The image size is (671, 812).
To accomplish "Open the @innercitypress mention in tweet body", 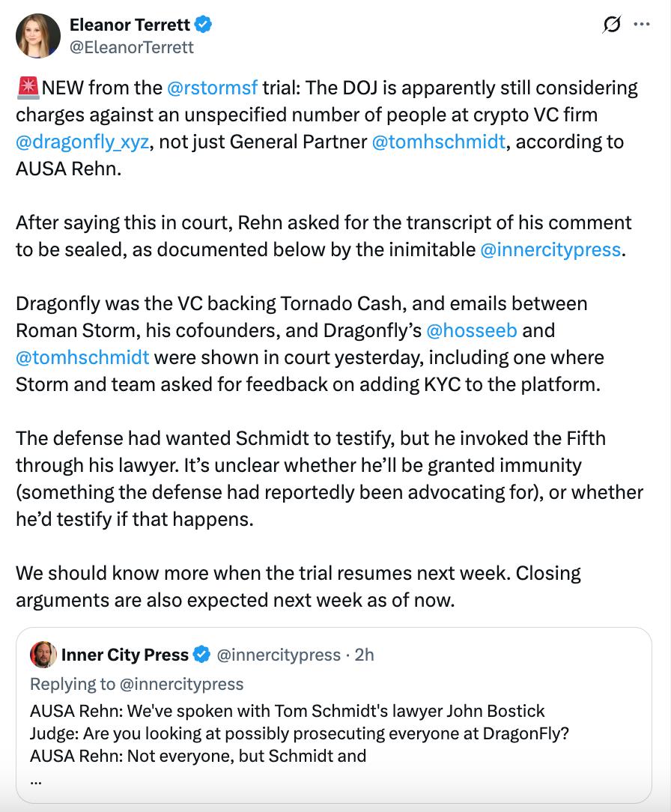I will [x=550, y=249].
